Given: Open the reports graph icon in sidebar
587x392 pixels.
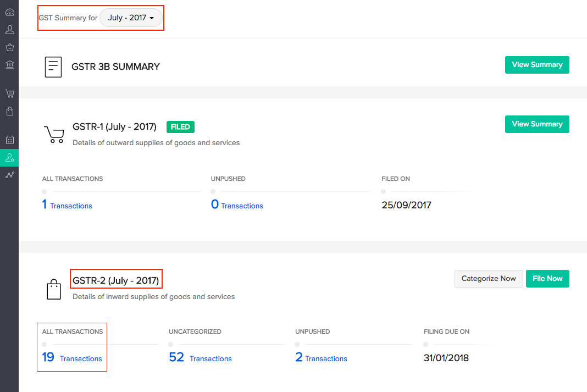Looking at the screenshot, I should tap(9, 175).
